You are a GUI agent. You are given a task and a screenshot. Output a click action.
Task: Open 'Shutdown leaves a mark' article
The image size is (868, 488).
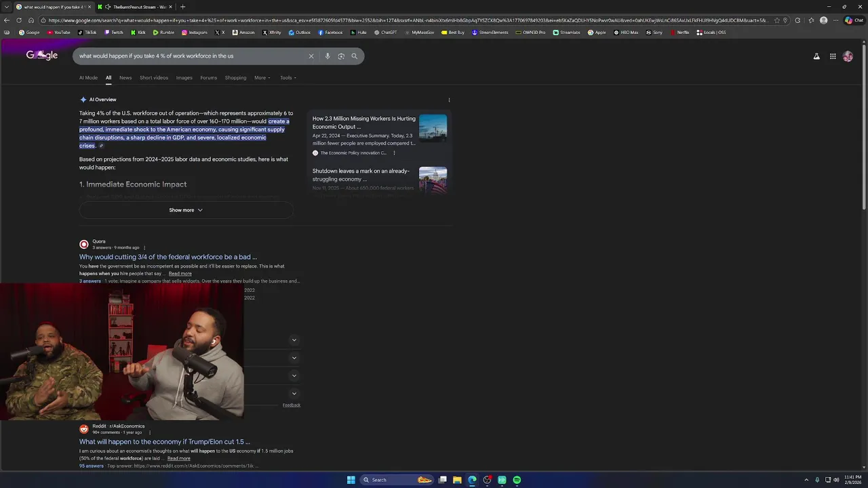point(361,176)
